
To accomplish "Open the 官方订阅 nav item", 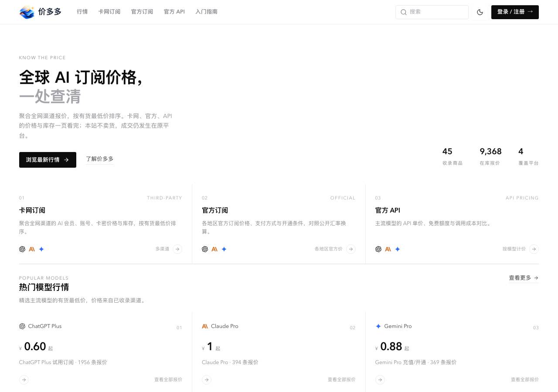I will click(x=142, y=12).
